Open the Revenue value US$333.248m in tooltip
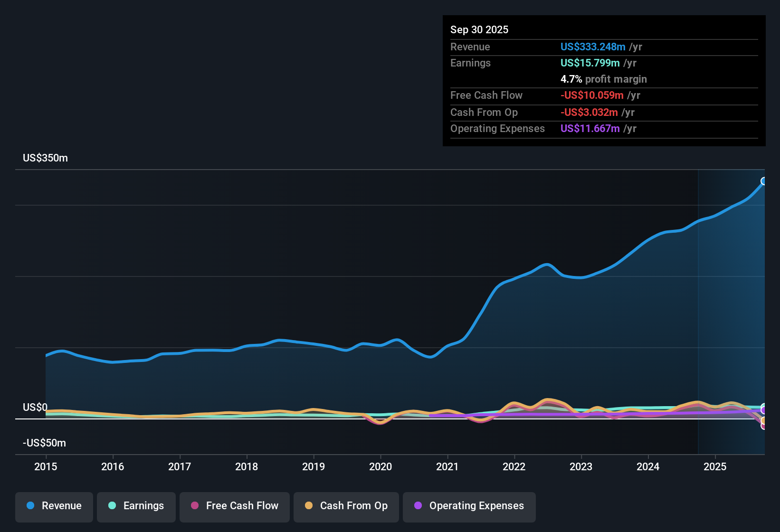Screen dimensions: 780x532 pyautogui.click(x=593, y=47)
